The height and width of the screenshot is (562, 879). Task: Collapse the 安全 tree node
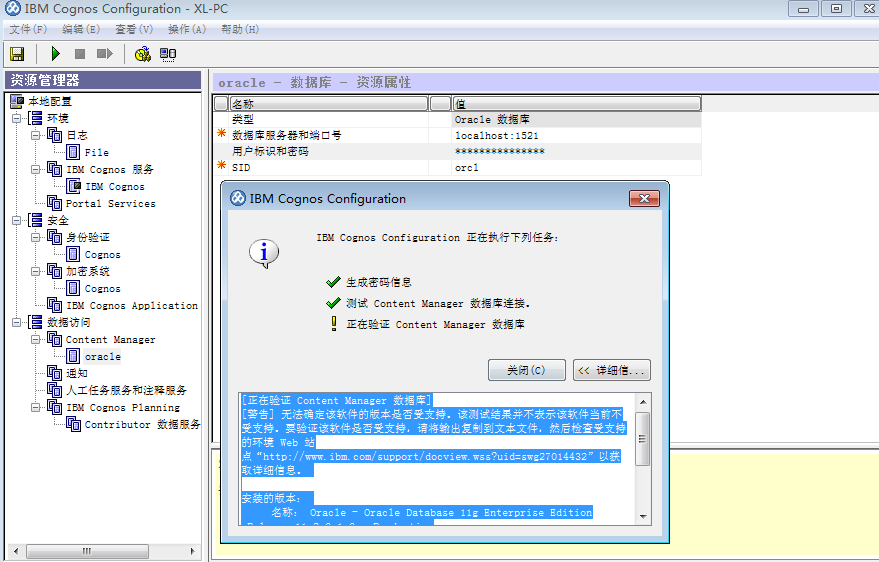pos(17,220)
